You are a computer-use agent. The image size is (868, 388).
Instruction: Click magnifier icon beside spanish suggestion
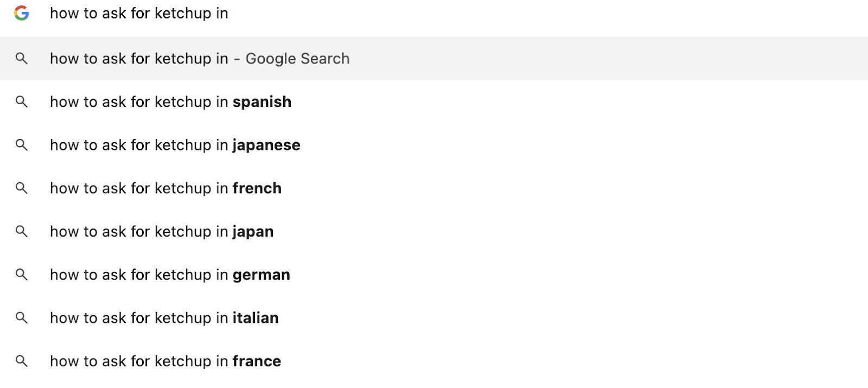(22, 101)
